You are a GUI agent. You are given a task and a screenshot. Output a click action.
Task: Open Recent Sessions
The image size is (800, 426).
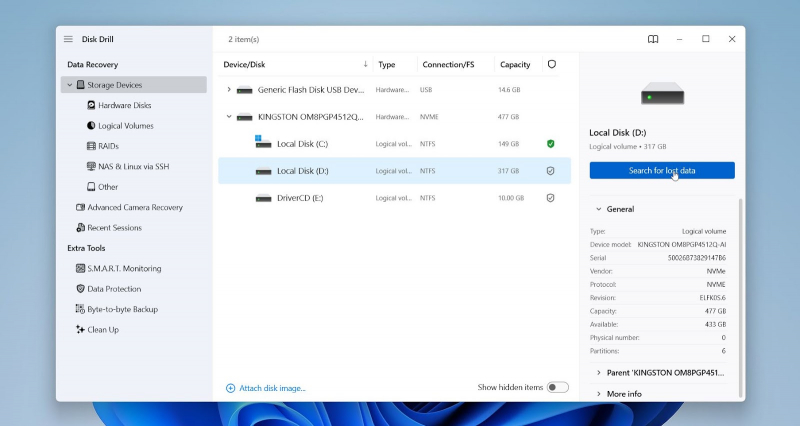pos(114,228)
